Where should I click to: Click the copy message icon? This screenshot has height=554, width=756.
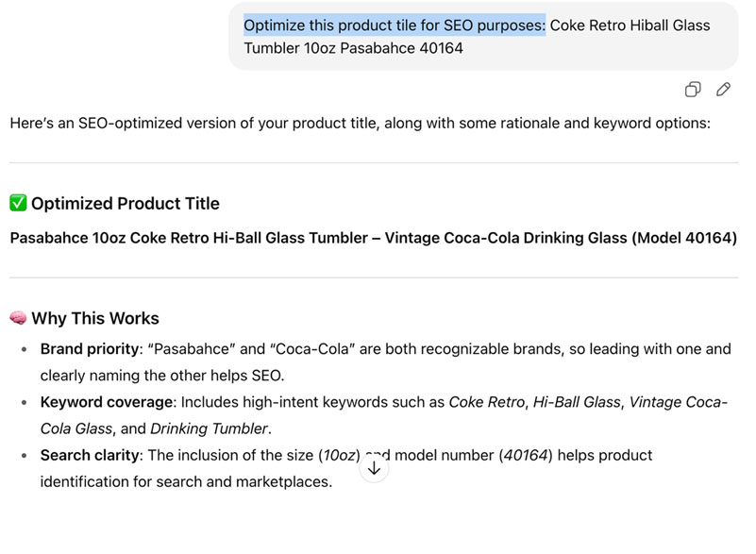coord(693,90)
